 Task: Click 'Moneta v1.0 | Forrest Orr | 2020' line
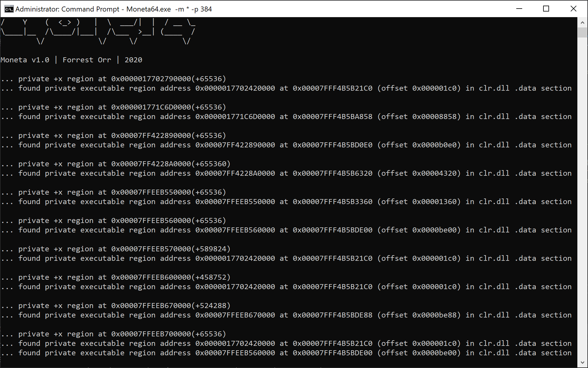click(71, 60)
